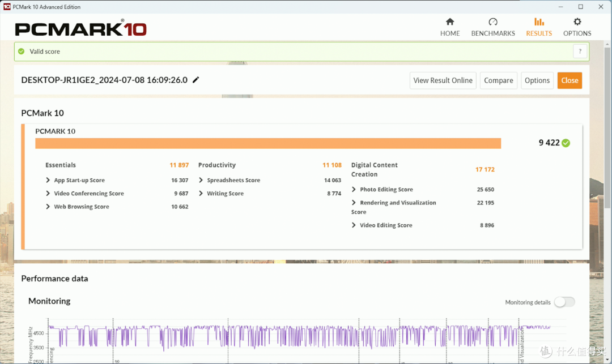This screenshot has width=612, height=364.
Task: Expand Video Editing Score
Action: pos(354,225)
